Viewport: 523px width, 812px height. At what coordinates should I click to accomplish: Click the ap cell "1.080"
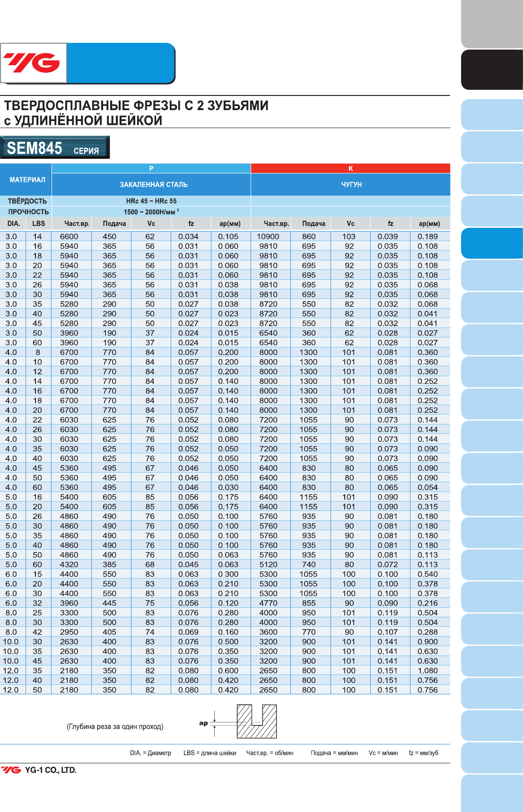click(x=428, y=671)
